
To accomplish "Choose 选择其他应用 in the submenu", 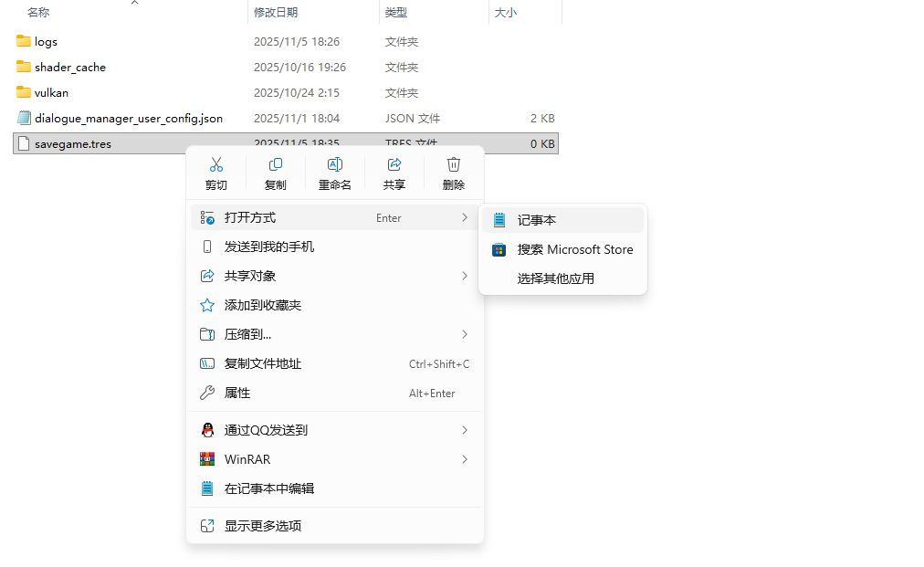I will (562, 278).
